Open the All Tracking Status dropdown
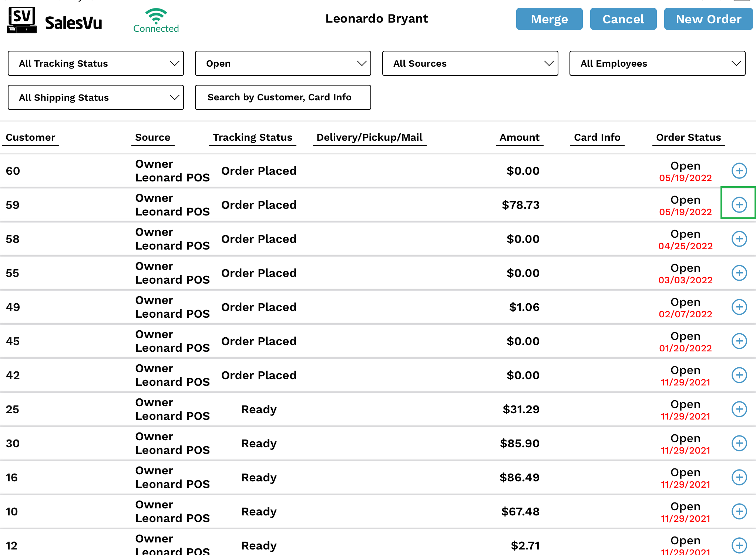Screen dimensions: 756x558 click(x=96, y=63)
